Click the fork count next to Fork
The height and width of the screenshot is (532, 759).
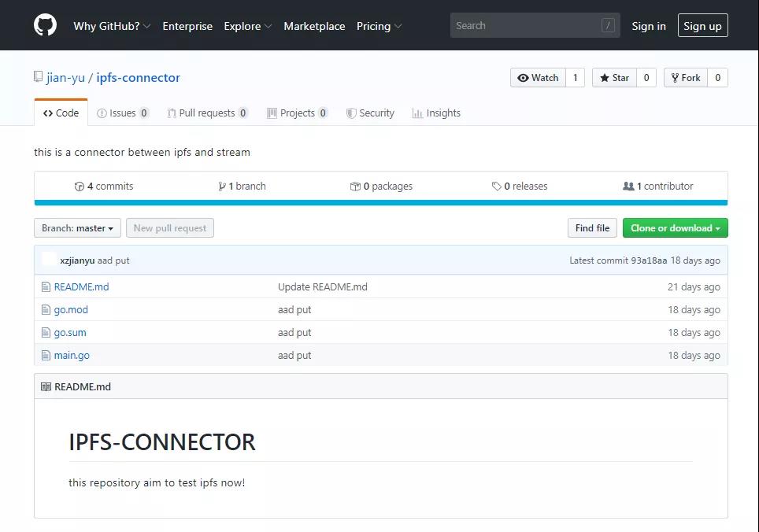(718, 77)
